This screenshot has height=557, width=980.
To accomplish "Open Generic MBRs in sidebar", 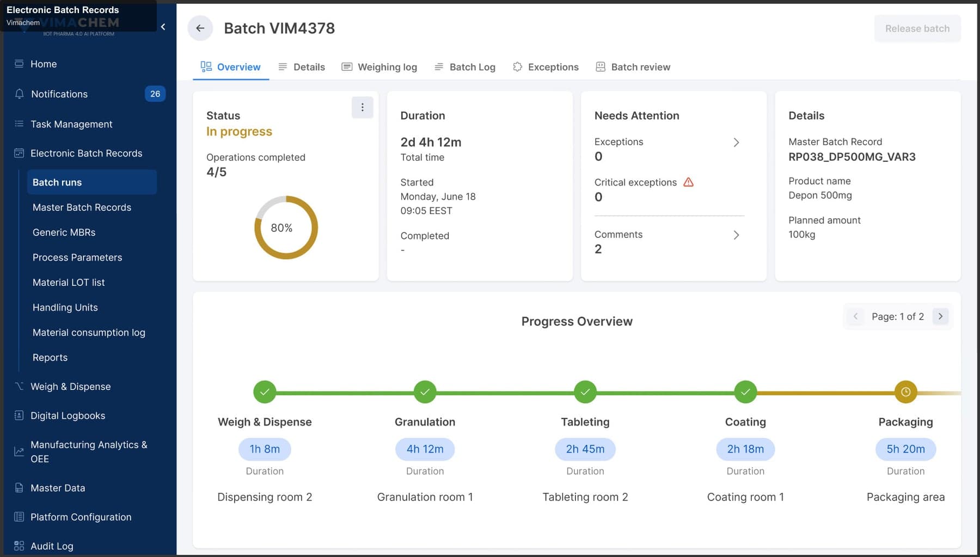I will tap(64, 232).
